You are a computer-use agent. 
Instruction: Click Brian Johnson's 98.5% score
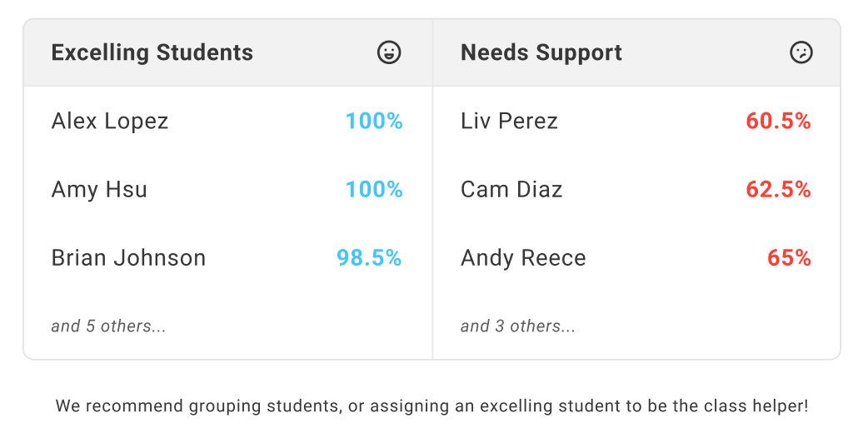coord(369,258)
